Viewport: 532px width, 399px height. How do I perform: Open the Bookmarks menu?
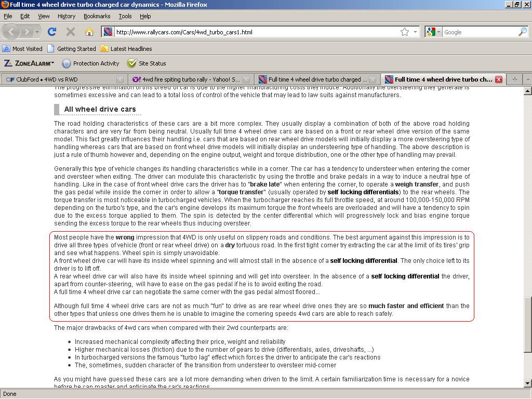(x=97, y=16)
